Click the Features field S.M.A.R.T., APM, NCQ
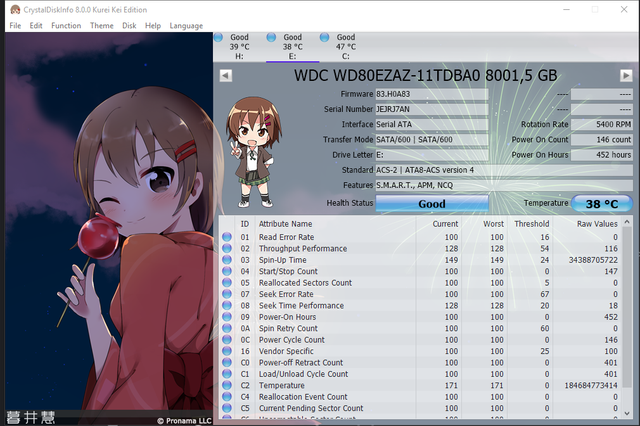This screenshot has height=426, width=640. click(x=504, y=185)
